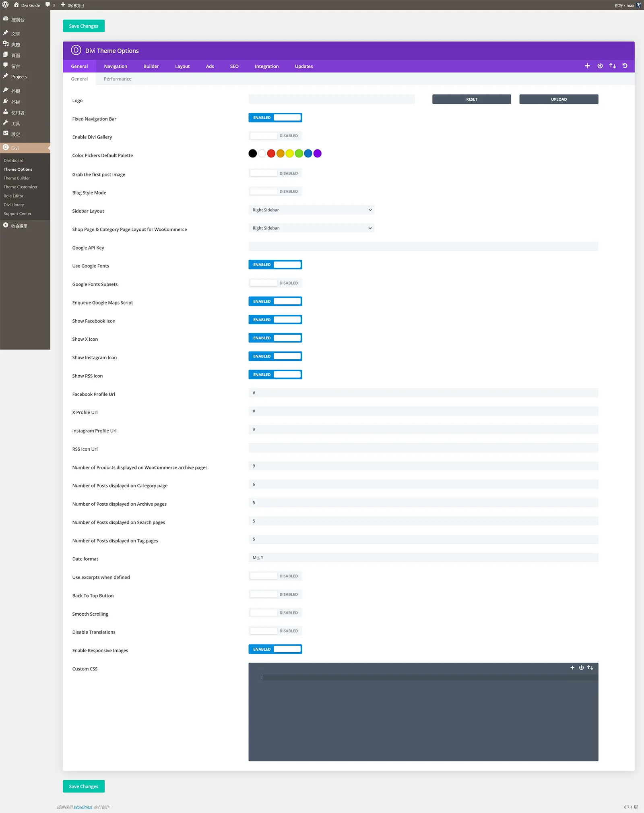Click power icon in Custom CSS editor
Screen dimensions: 644x813
click(x=581, y=668)
